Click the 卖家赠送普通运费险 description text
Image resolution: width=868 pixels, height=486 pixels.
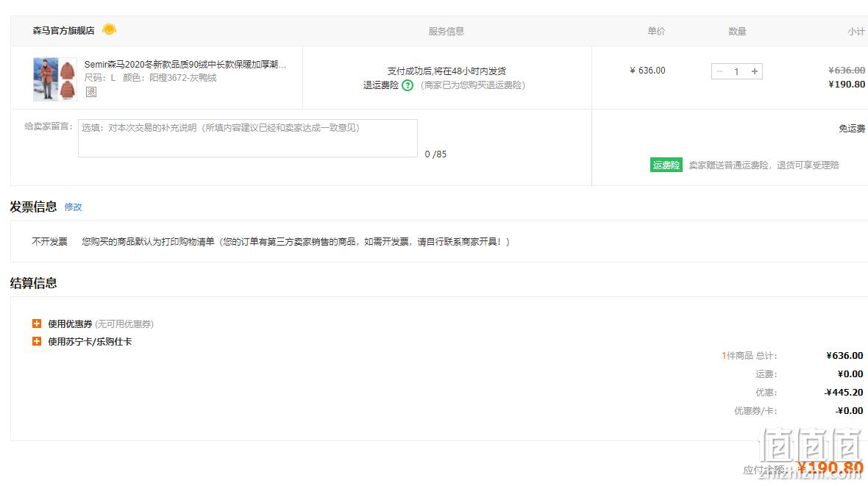tap(764, 165)
